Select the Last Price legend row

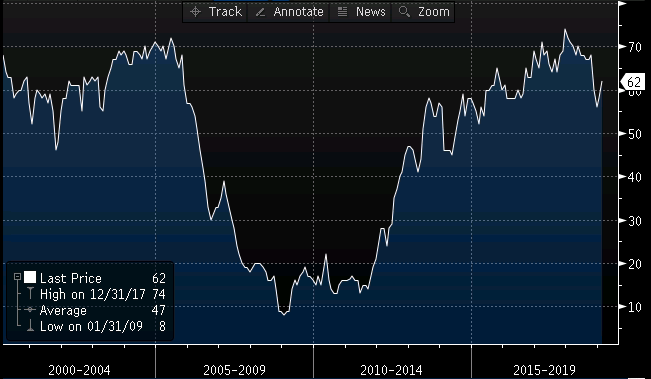pyautogui.click(x=90, y=278)
